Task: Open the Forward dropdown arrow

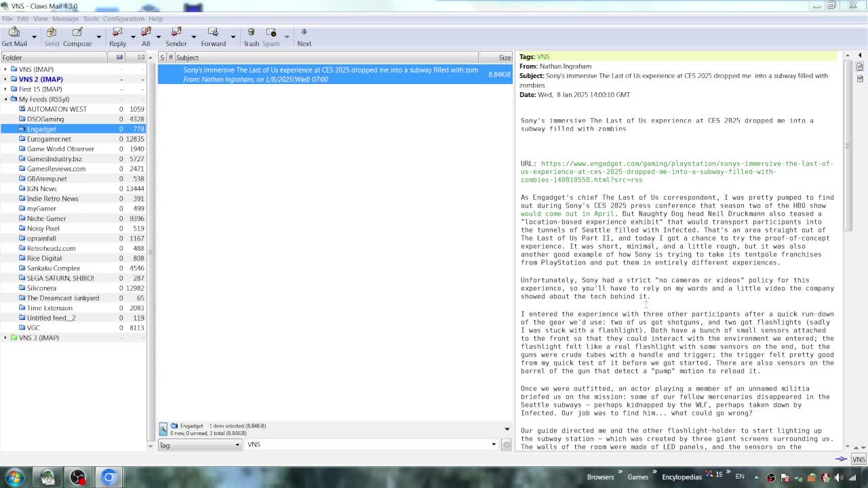Action: point(233,37)
